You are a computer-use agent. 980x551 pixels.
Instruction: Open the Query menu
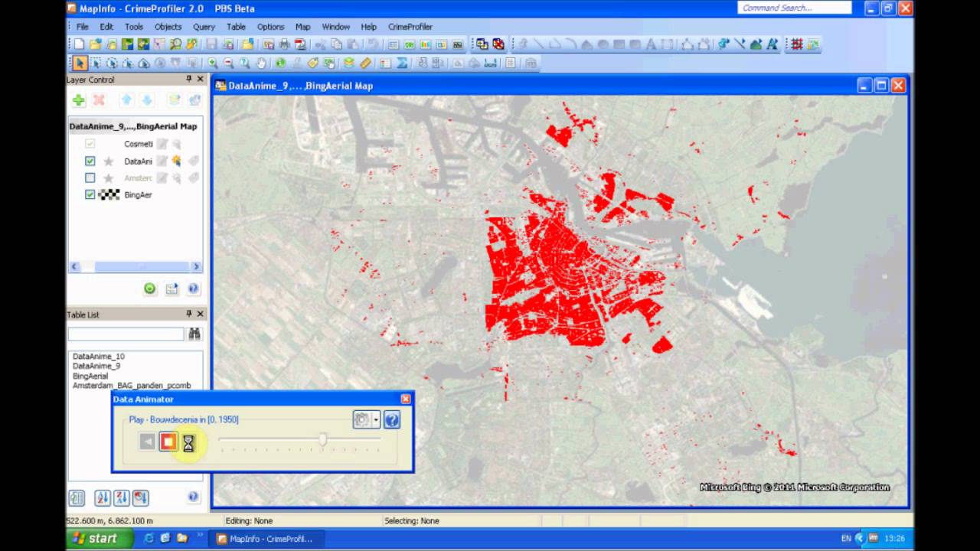204,27
